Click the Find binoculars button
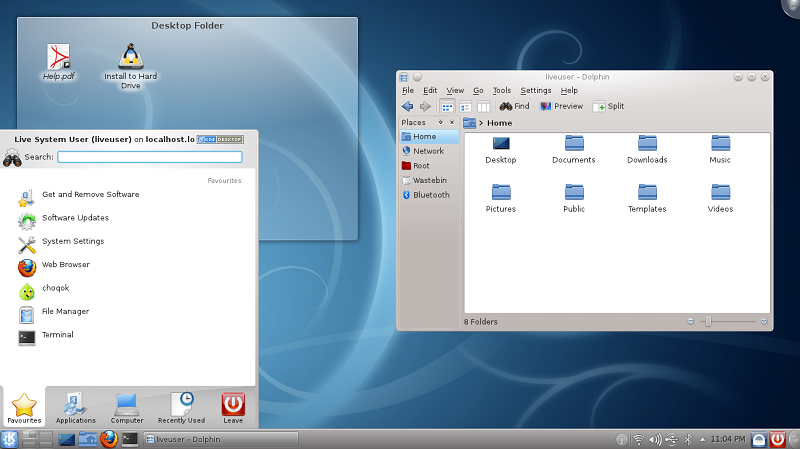 tap(514, 106)
